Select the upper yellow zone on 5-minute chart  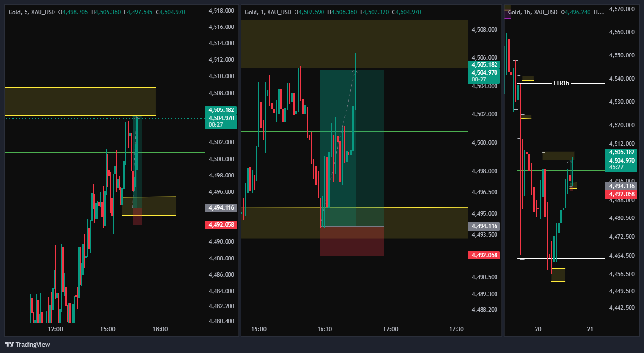80,101
